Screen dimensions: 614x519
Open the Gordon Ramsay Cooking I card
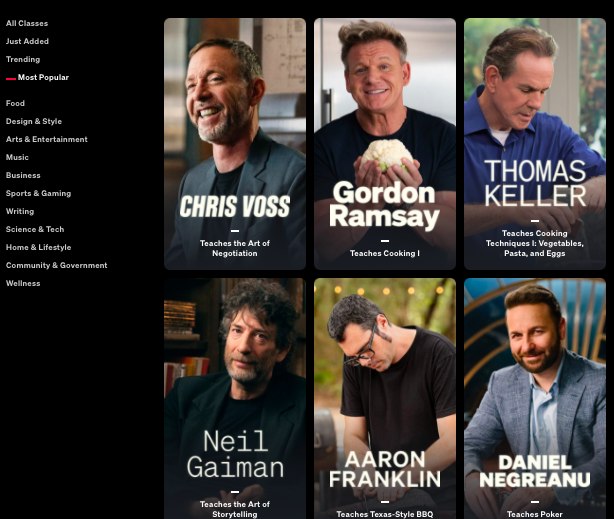click(x=385, y=144)
